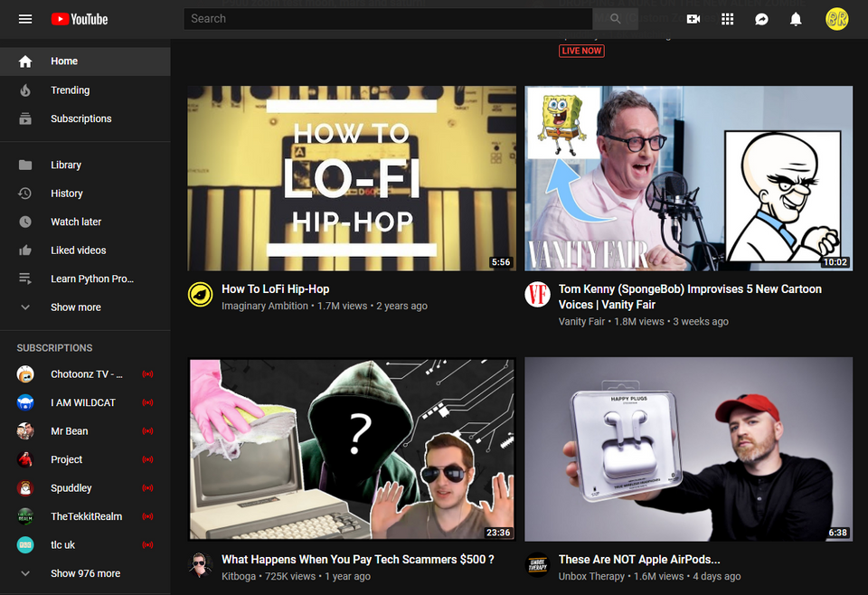This screenshot has height=595, width=868.
Task: Open Liked videos in the sidebar
Action: (x=85, y=250)
